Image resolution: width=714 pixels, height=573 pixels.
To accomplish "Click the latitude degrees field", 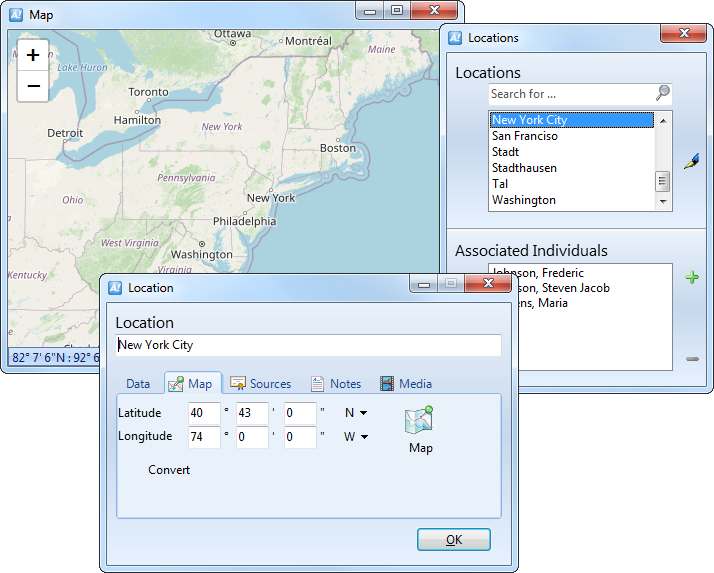I will pos(204,413).
